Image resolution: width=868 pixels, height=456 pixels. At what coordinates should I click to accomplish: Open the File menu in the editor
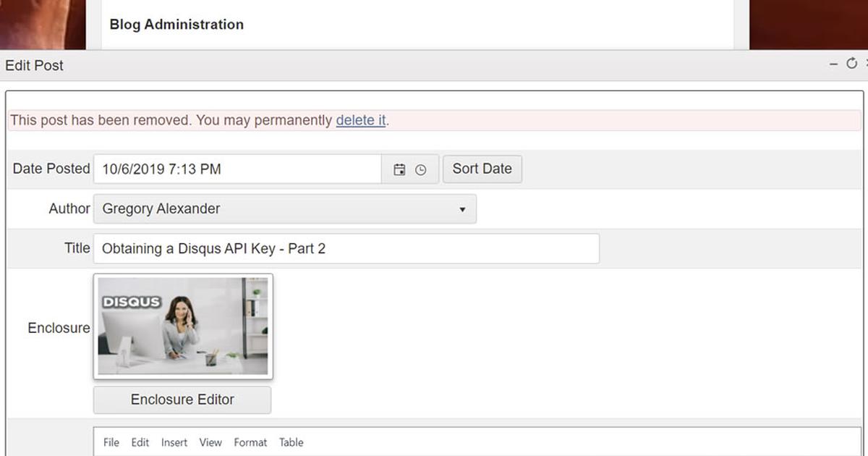tap(111, 442)
